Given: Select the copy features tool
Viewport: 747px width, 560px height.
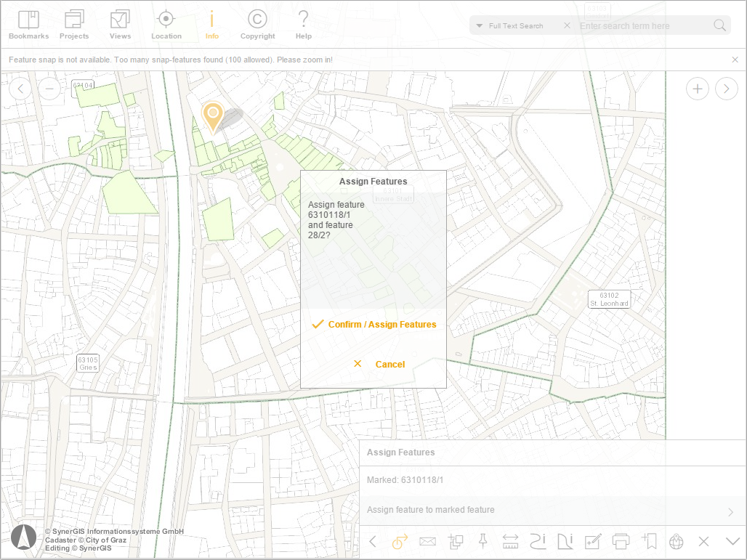Looking at the screenshot, I should click(456, 541).
